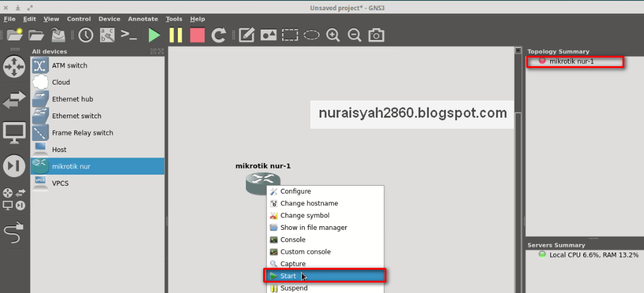Image resolution: width=644 pixels, height=293 pixels.
Task: Open console to all devices icon
Action: pos(129,35)
